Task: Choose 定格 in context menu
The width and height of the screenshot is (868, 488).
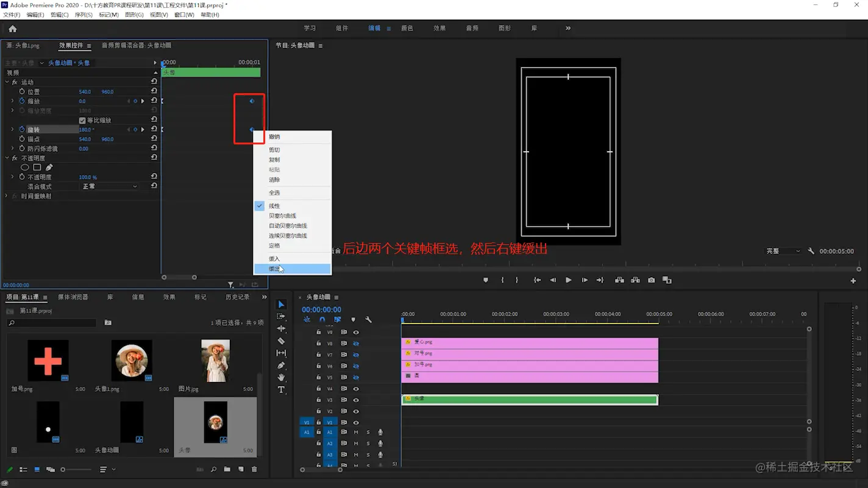Action: coord(293,246)
